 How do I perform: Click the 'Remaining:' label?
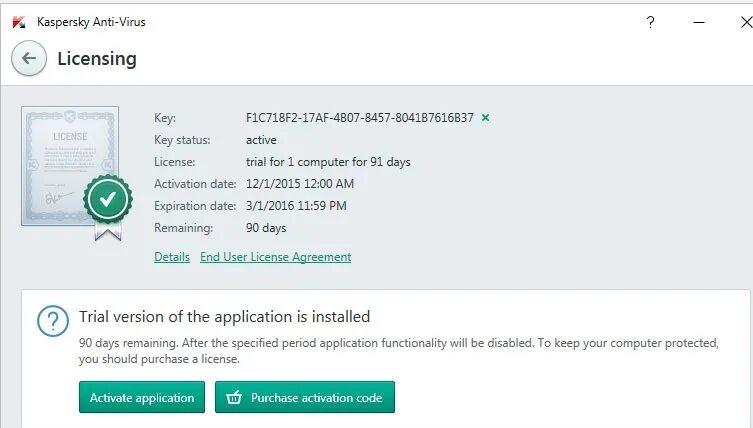[x=183, y=228]
